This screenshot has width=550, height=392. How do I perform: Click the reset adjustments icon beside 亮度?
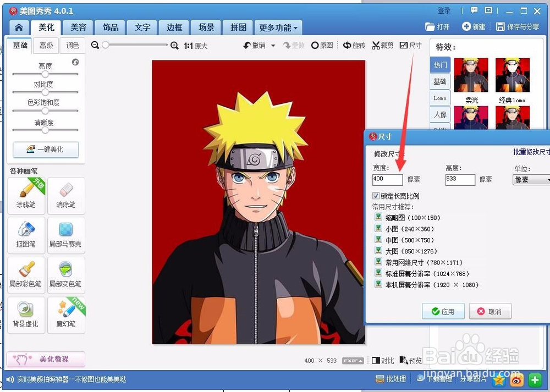coord(75,62)
